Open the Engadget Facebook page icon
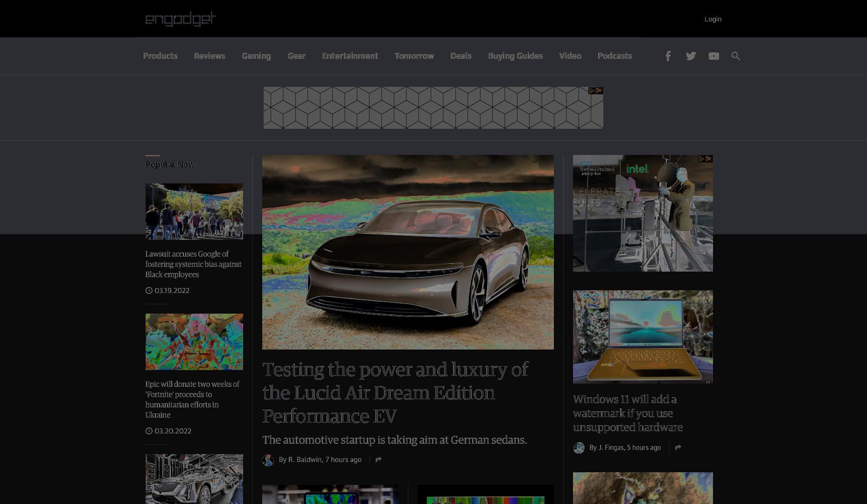The image size is (867, 504). (x=668, y=56)
